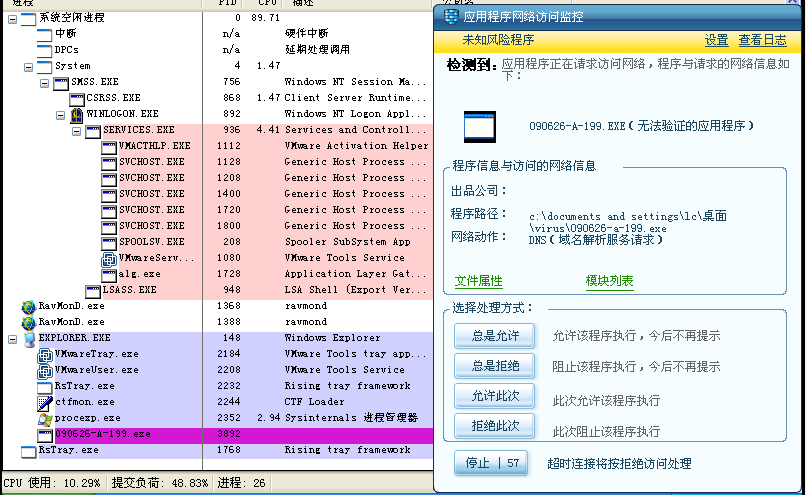
Task: Click the 总是拒绝 button
Action: click(495, 366)
